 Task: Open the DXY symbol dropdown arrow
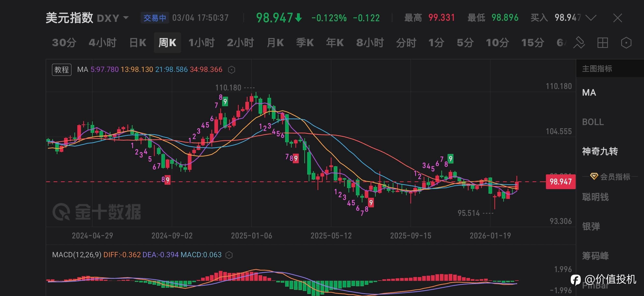pyautogui.click(x=126, y=18)
